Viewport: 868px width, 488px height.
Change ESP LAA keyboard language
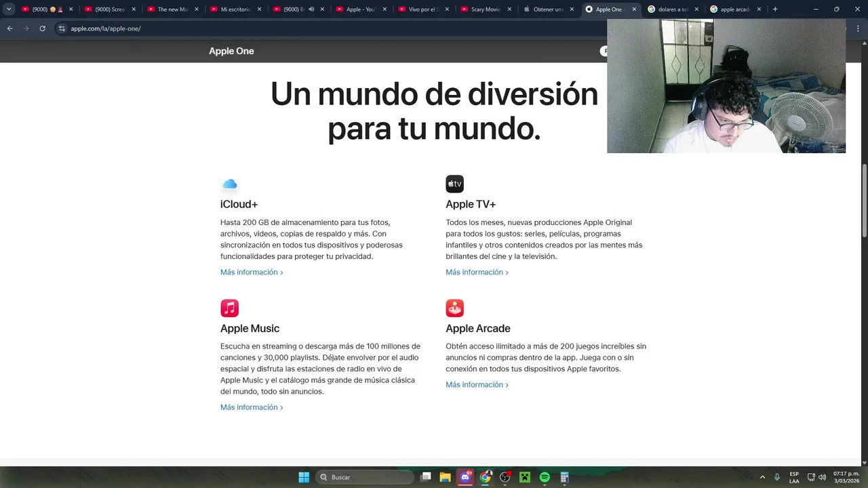click(794, 477)
